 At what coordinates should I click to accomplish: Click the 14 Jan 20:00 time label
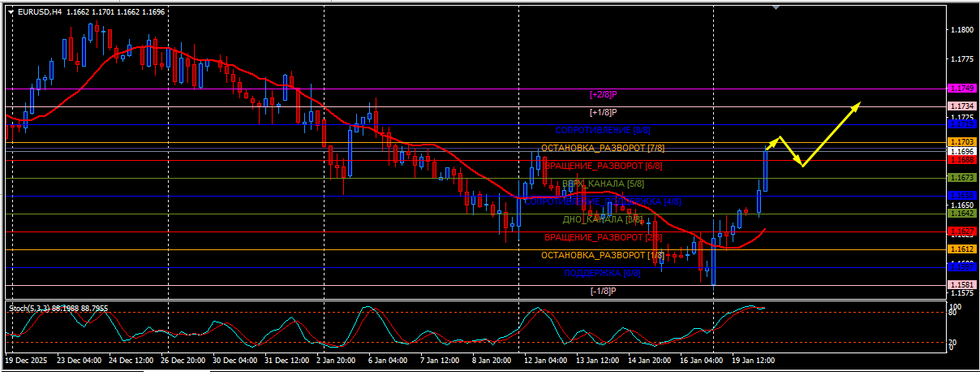pyautogui.click(x=650, y=359)
